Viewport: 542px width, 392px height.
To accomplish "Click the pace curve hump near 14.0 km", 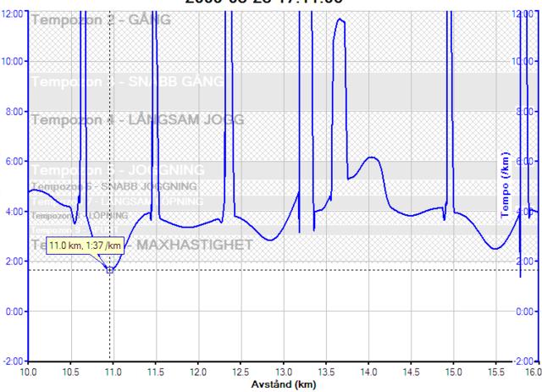I will pyautogui.click(x=372, y=157).
